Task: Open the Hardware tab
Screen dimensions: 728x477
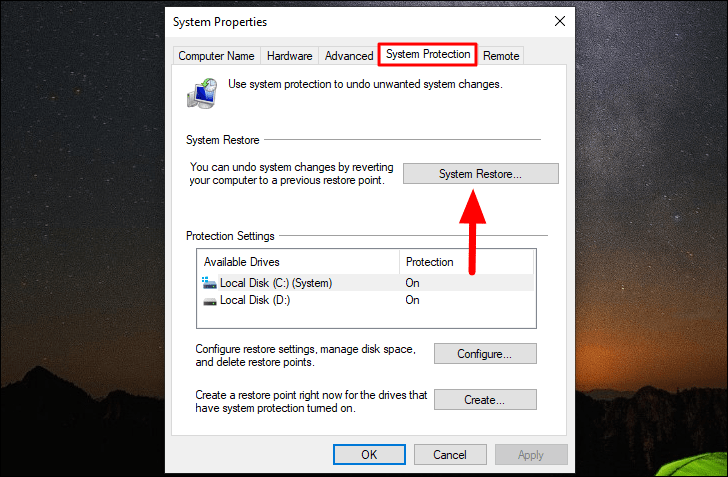Action: click(x=289, y=56)
